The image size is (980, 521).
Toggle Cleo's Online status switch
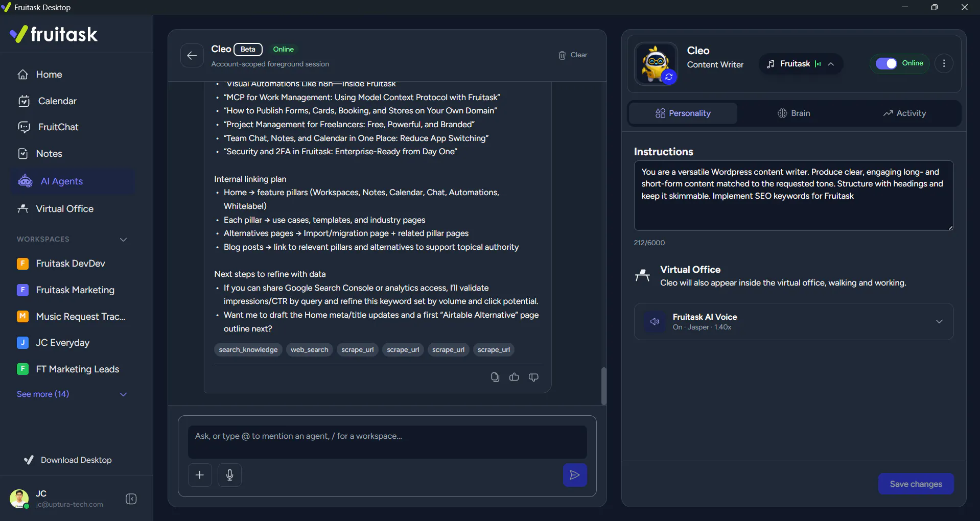point(886,63)
